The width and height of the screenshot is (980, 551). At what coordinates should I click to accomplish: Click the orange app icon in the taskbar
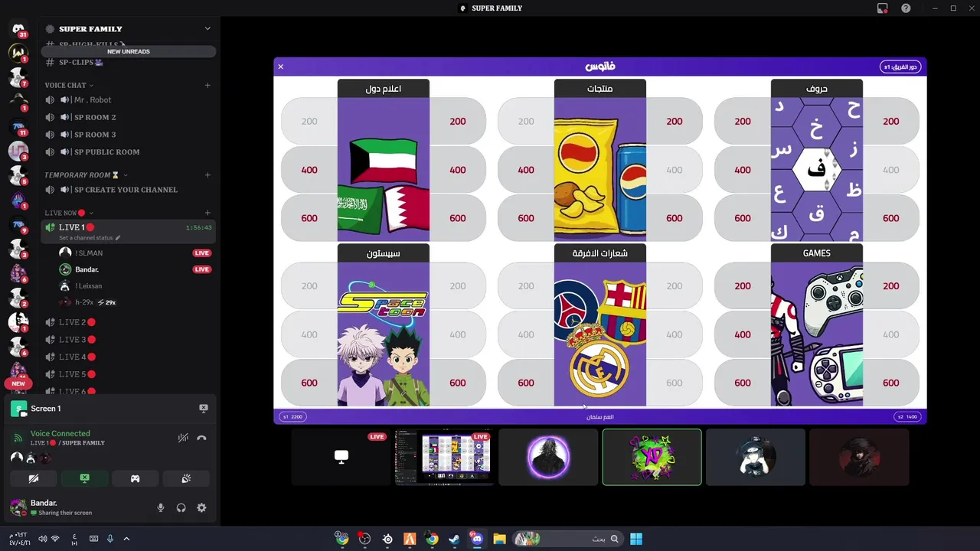coord(410,539)
